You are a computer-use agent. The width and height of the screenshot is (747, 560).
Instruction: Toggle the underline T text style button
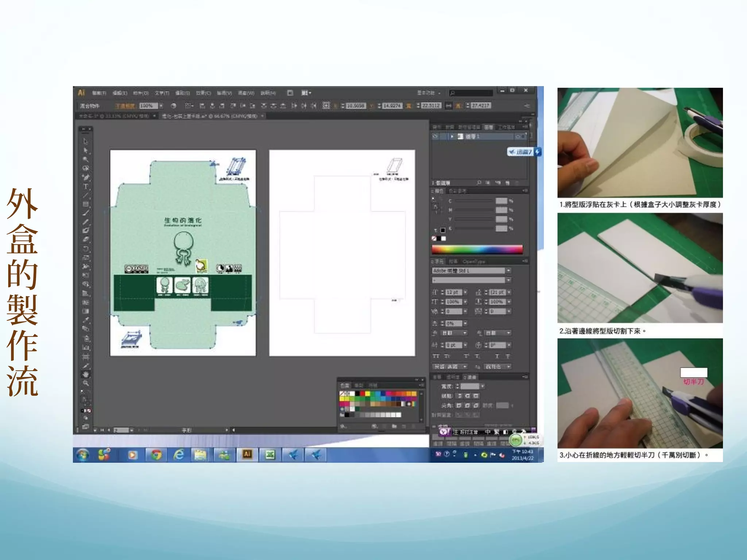point(497,356)
